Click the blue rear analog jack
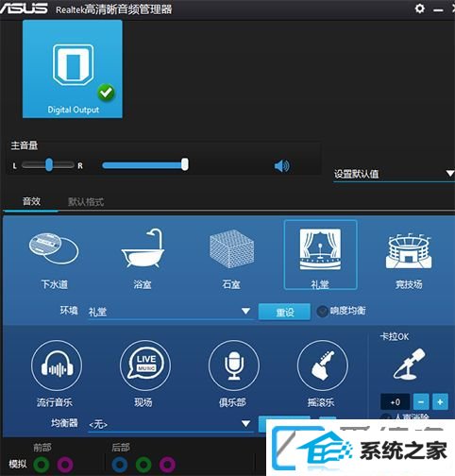Viewport: 455px width, 476px height. point(120,464)
